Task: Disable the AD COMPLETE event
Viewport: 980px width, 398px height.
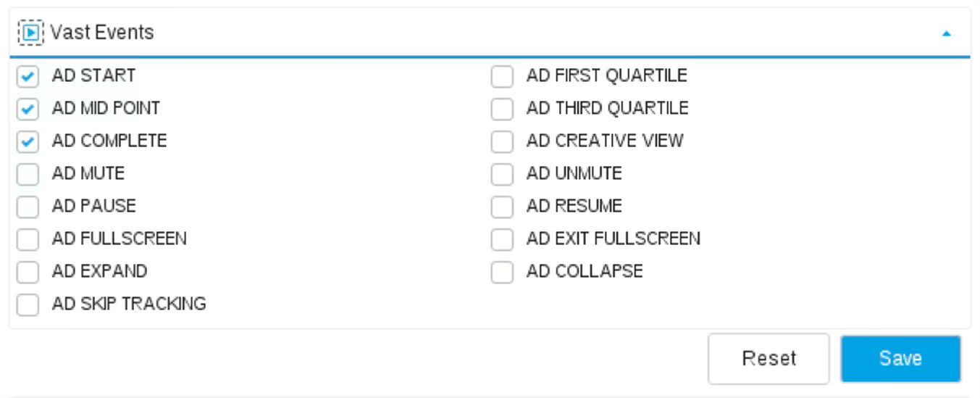Action: tap(28, 141)
